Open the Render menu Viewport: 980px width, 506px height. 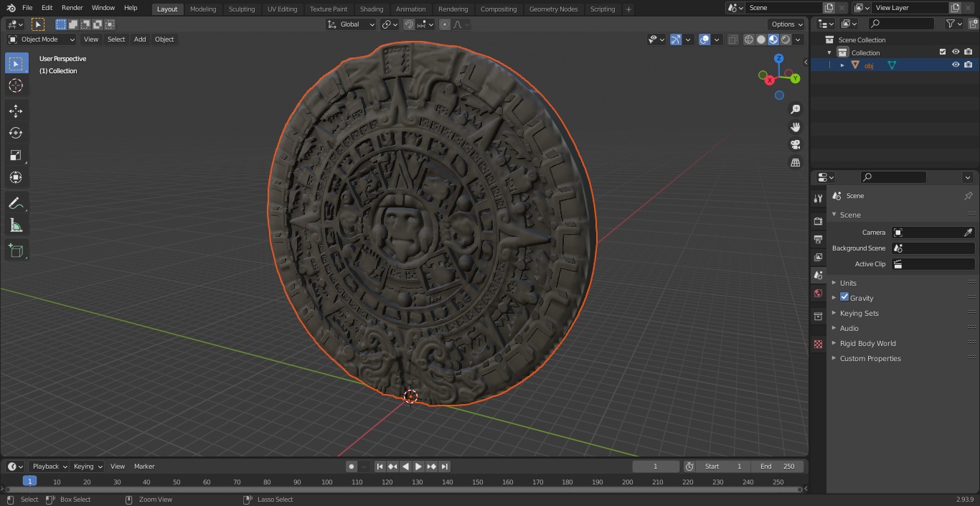coord(72,8)
